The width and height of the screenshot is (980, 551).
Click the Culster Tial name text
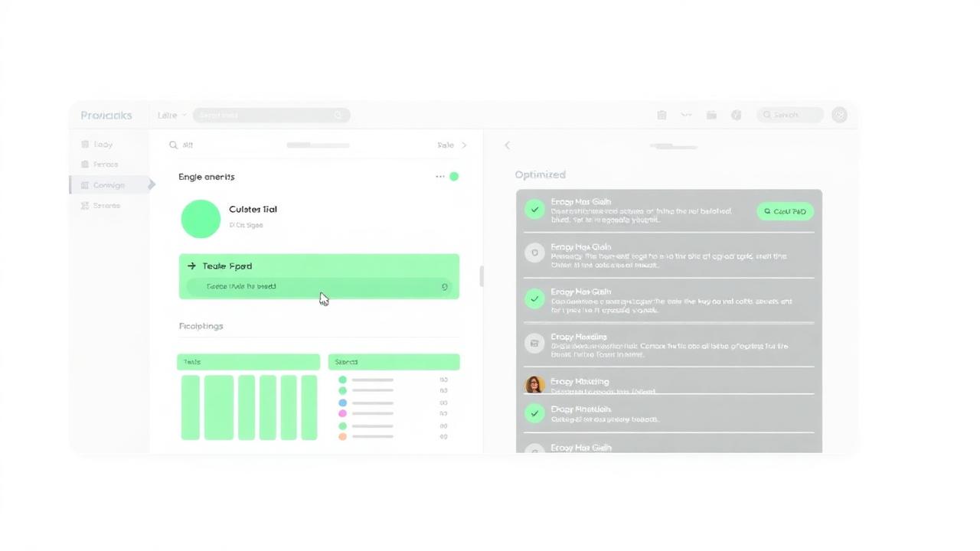pyautogui.click(x=253, y=209)
